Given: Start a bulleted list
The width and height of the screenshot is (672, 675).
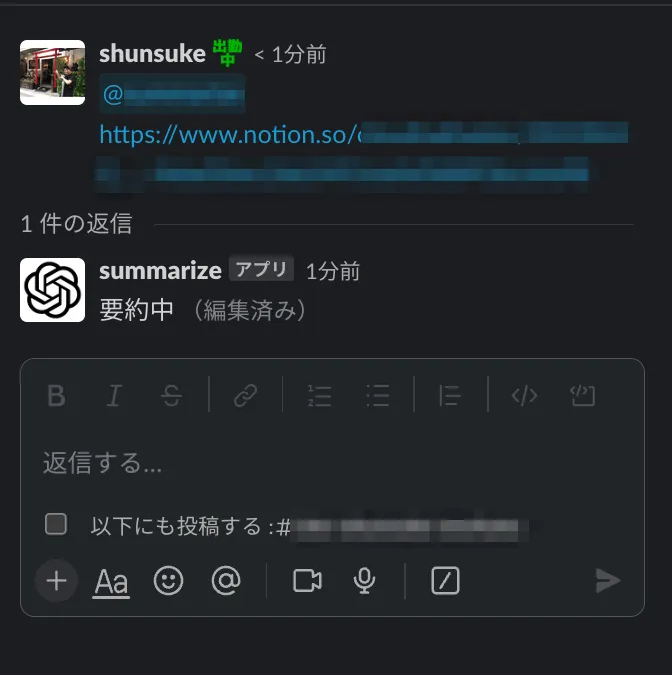Looking at the screenshot, I should point(378,395).
